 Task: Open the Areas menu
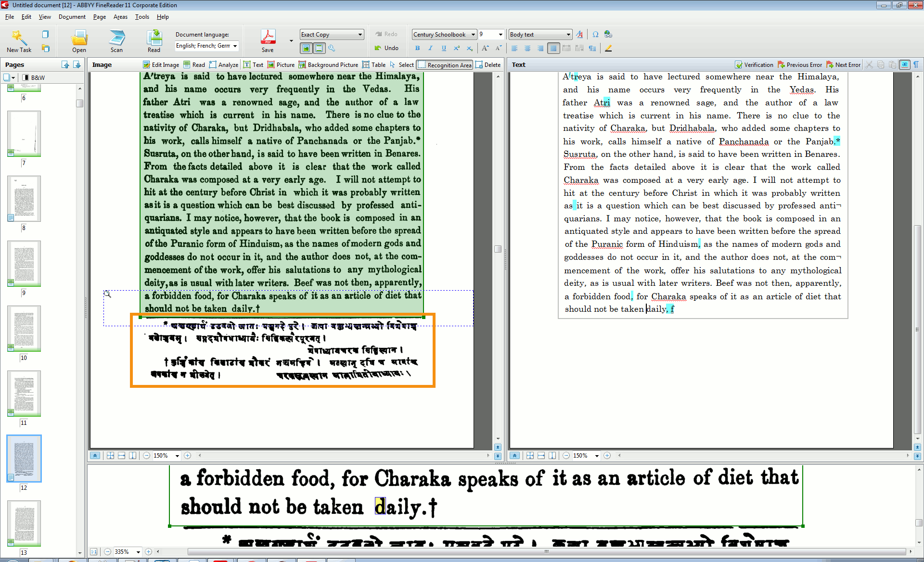(120, 17)
